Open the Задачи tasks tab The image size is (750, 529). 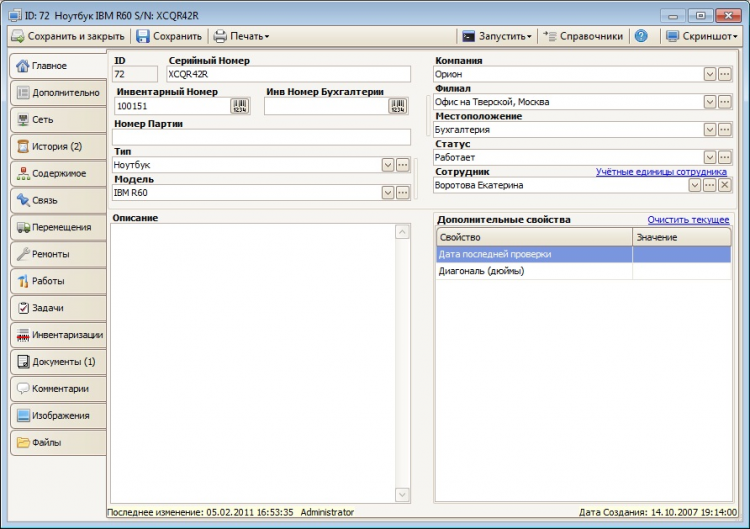coord(58,308)
